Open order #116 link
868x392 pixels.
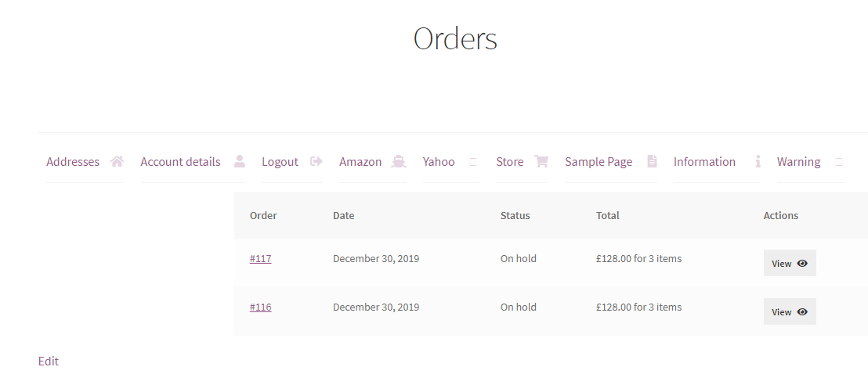click(260, 307)
